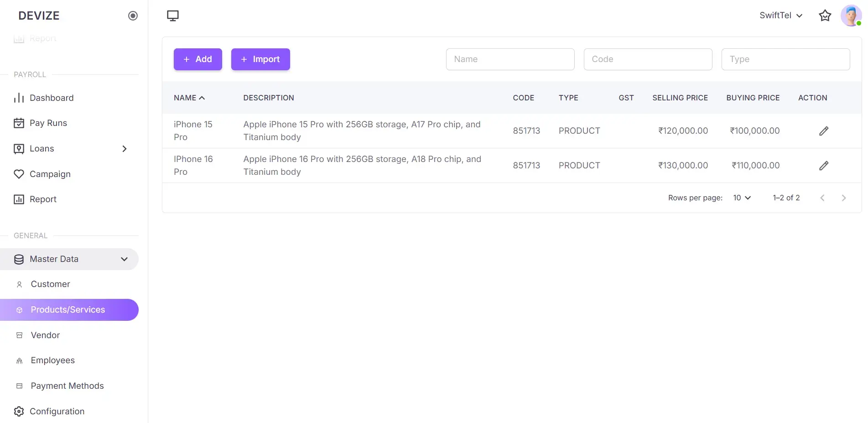
Task: Open the SwiftTel company dropdown
Action: [x=781, y=16]
